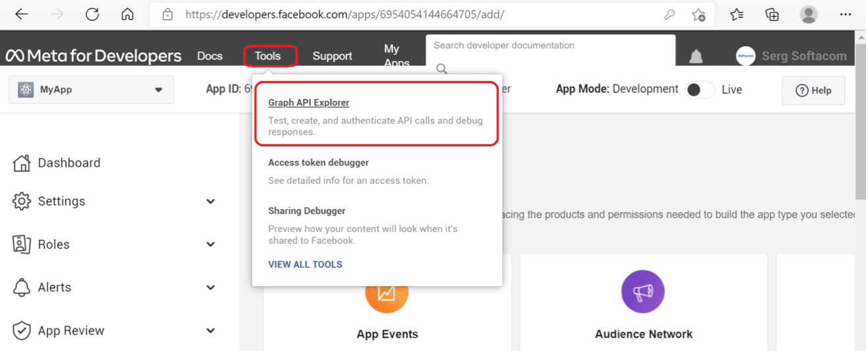
Task: Click the search magnifier icon
Action: (442, 68)
